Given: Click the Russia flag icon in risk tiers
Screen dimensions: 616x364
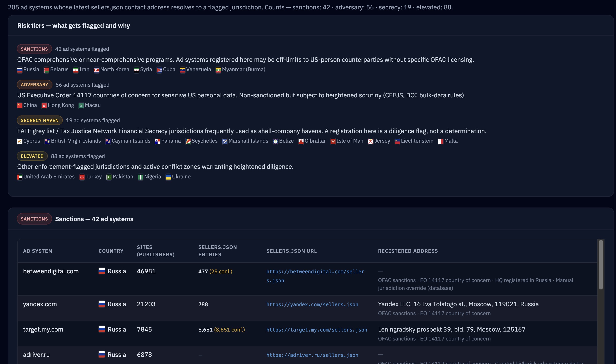Looking at the screenshot, I should point(20,70).
